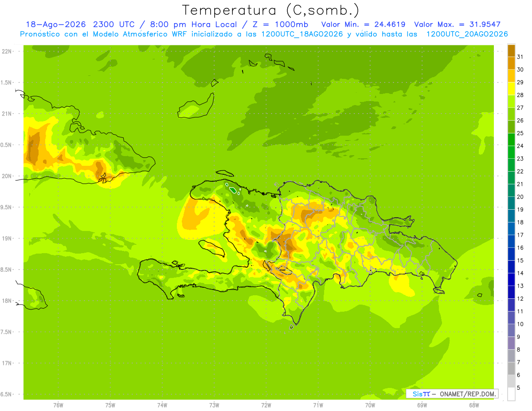The image size is (532, 411).
Task: Click the blue legend band between 15 and 16
Action: pyautogui.click(x=511, y=254)
